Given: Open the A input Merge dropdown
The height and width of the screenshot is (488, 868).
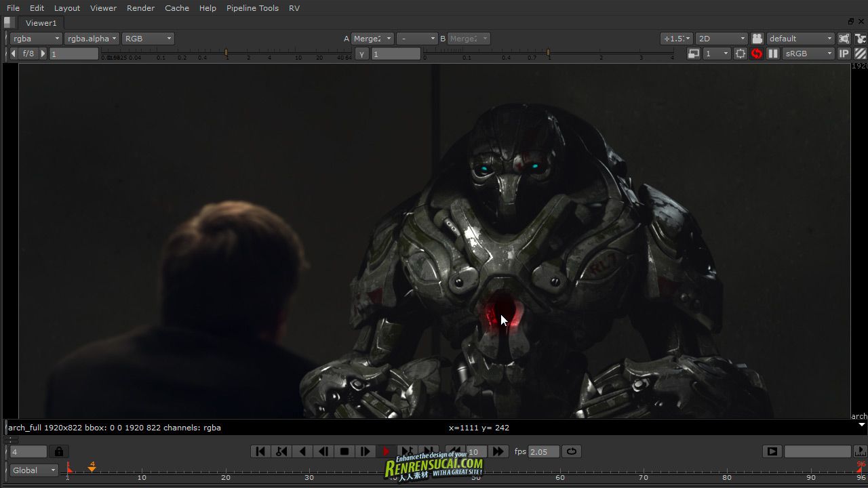Looking at the screenshot, I should pos(372,39).
